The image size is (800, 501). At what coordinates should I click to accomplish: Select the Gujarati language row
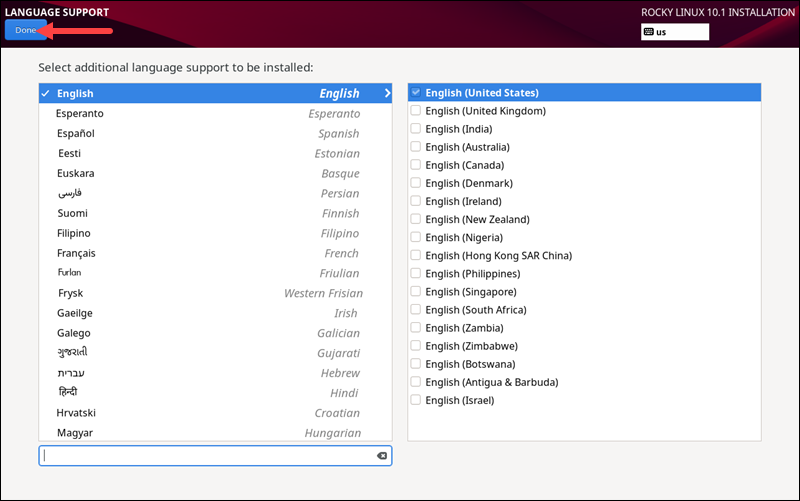click(x=215, y=353)
